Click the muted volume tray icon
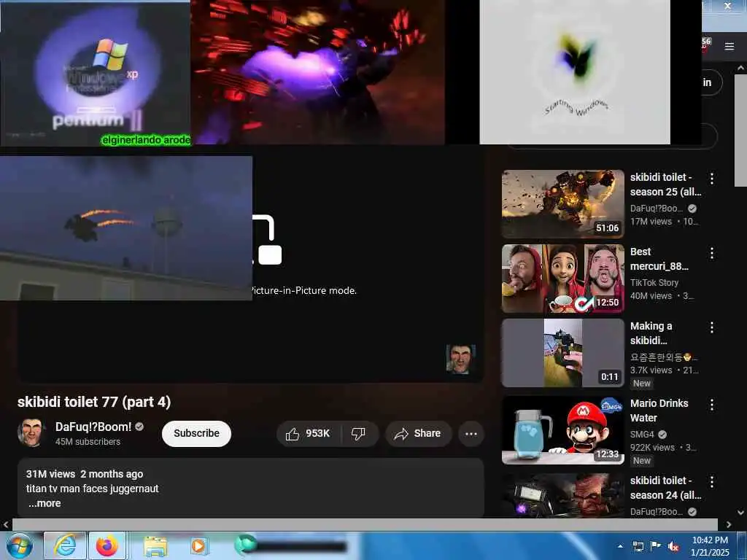The height and width of the screenshot is (560, 747). click(x=673, y=547)
